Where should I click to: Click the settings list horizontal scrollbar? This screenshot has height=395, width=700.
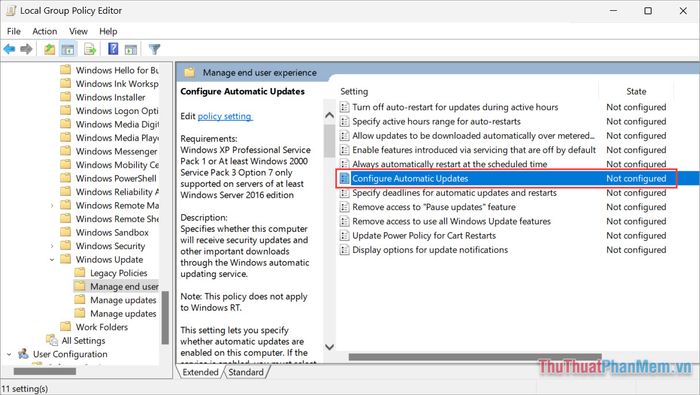475,357
